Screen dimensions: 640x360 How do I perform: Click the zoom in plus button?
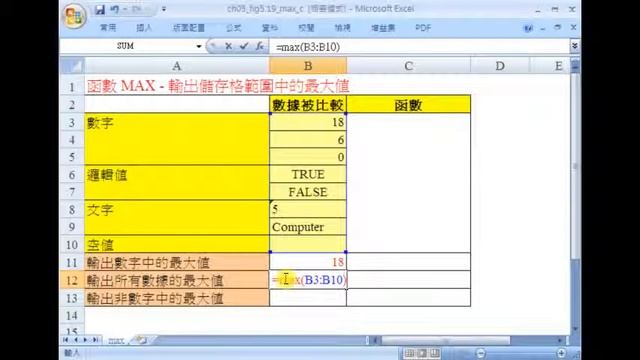tap(561, 353)
